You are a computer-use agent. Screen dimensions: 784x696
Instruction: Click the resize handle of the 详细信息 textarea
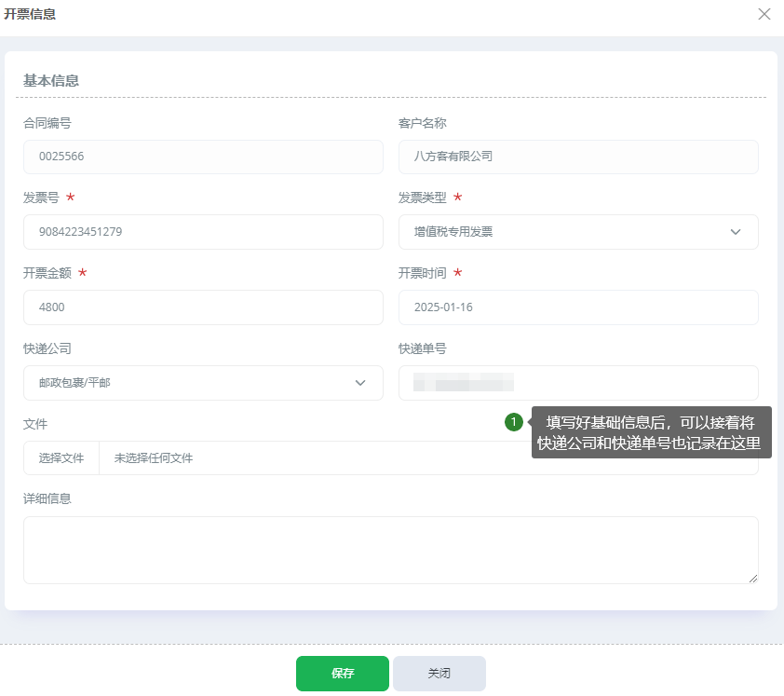752,578
